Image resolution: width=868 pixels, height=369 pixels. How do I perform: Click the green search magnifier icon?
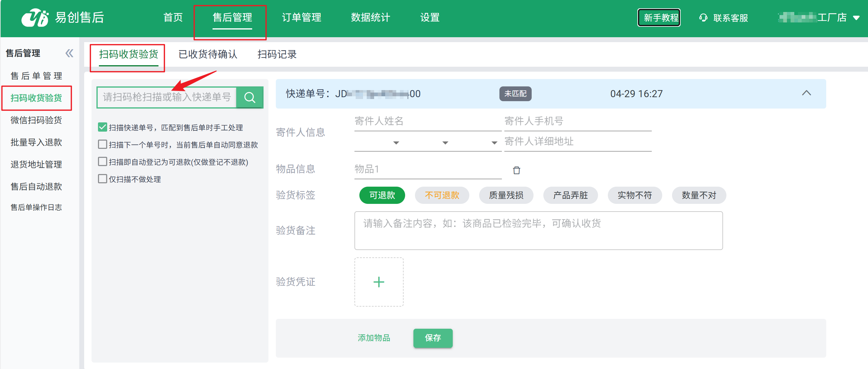(249, 97)
